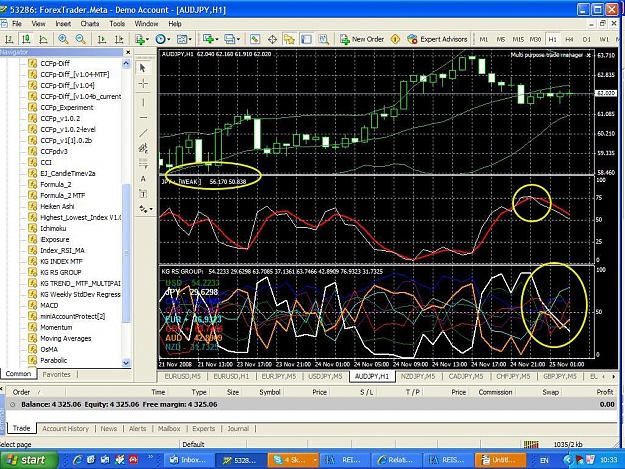Open MetaEditor with the yellow diamond icon
This screenshot has height=469, width=625.
pyautogui.click(x=395, y=39)
